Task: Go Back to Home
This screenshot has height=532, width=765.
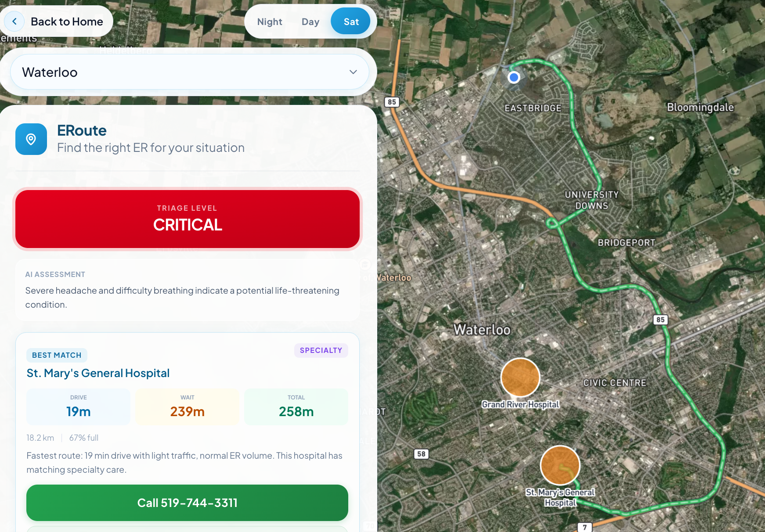Action: pos(56,22)
